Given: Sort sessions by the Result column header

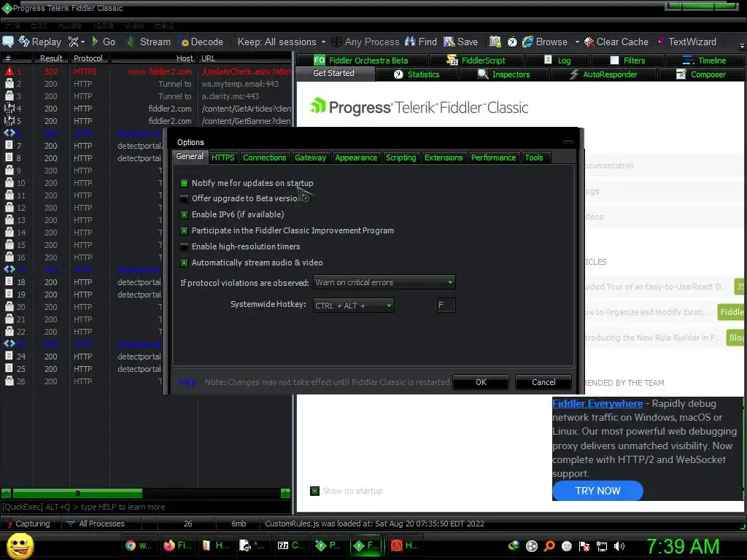Looking at the screenshot, I should 51,58.
